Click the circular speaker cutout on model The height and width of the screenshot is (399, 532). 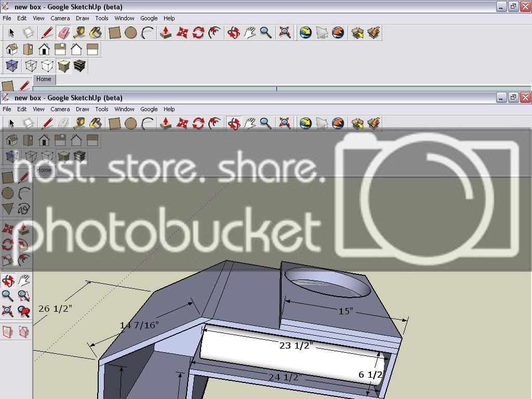point(328,283)
